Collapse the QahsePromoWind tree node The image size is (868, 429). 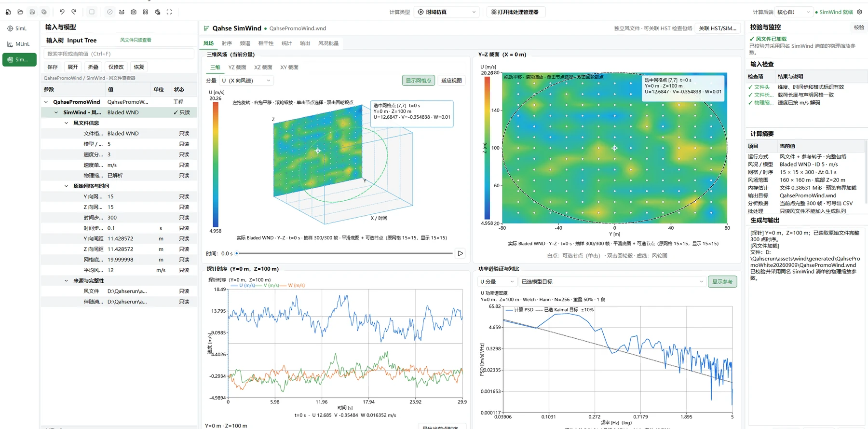[x=46, y=102]
